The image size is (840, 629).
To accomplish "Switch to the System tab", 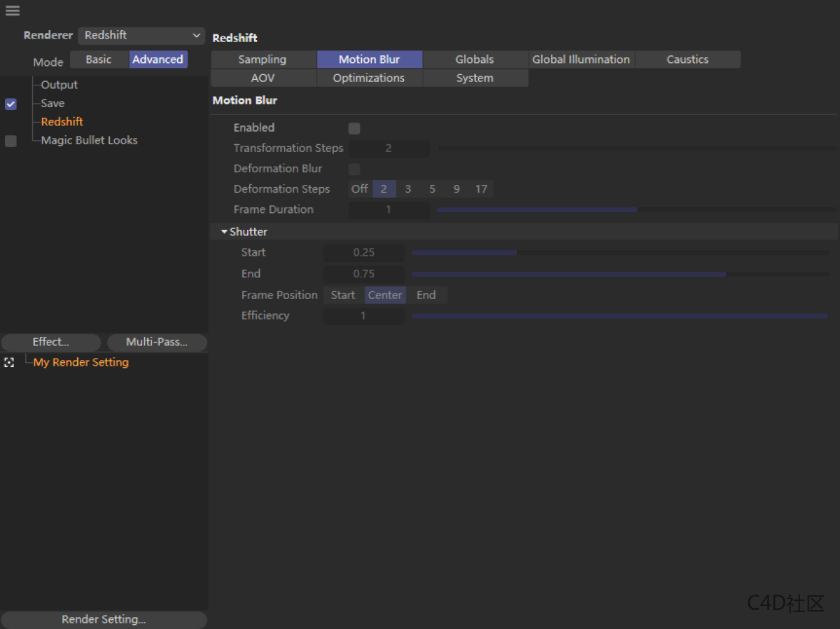I will tap(475, 78).
